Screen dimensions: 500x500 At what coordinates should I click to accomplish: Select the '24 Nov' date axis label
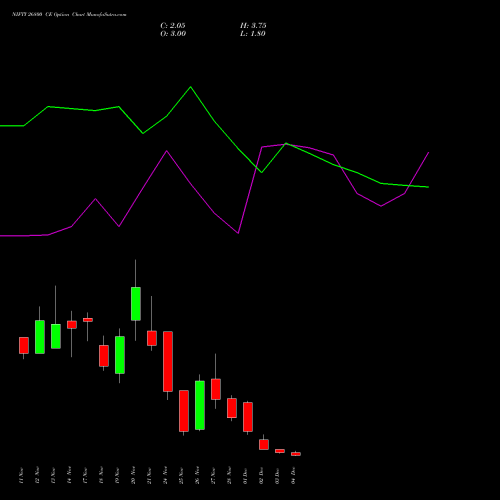click(x=165, y=475)
